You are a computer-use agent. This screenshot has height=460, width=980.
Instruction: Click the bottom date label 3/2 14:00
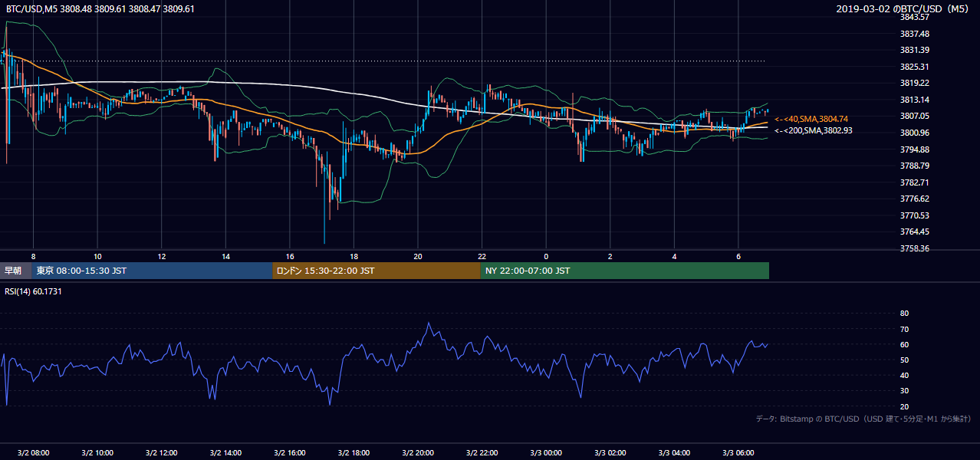pyautogui.click(x=225, y=453)
